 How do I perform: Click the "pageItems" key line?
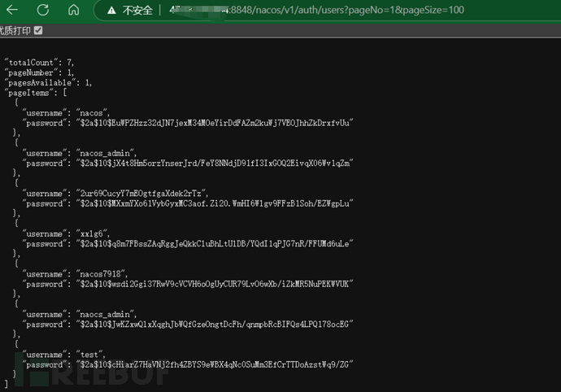(x=36, y=93)
